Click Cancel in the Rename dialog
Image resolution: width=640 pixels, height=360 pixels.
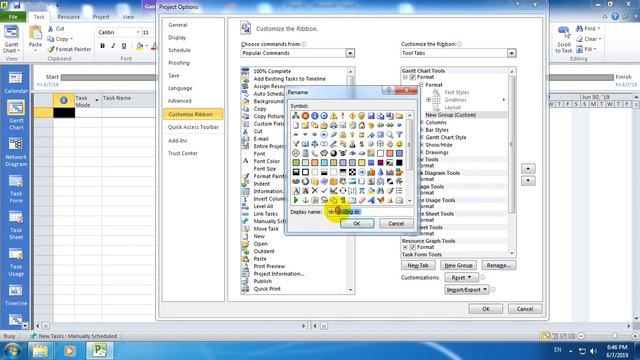(396, 224)
